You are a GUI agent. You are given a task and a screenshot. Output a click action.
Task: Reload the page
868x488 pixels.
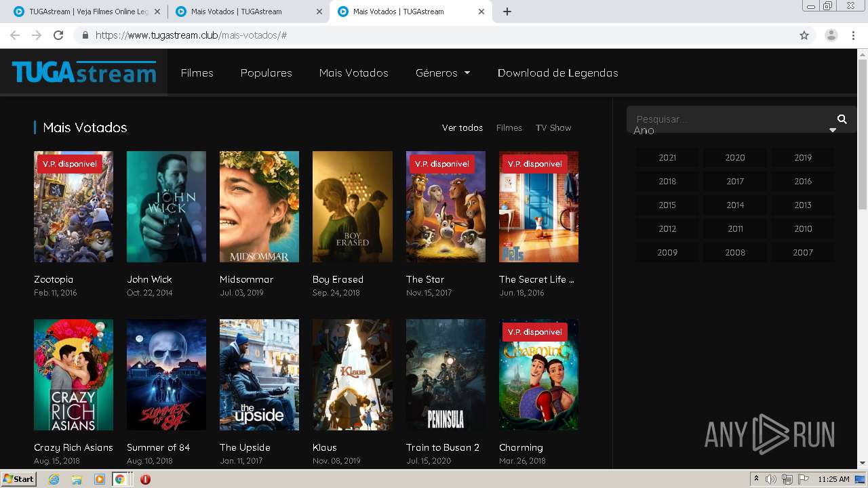click(x=58, y=35)
